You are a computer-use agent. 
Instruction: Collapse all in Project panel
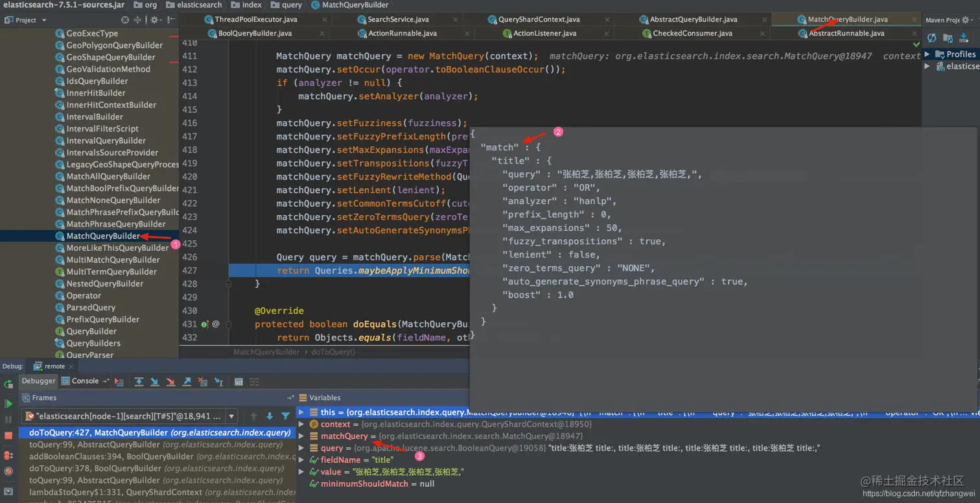pyautogui.click(x=137, y=20)
